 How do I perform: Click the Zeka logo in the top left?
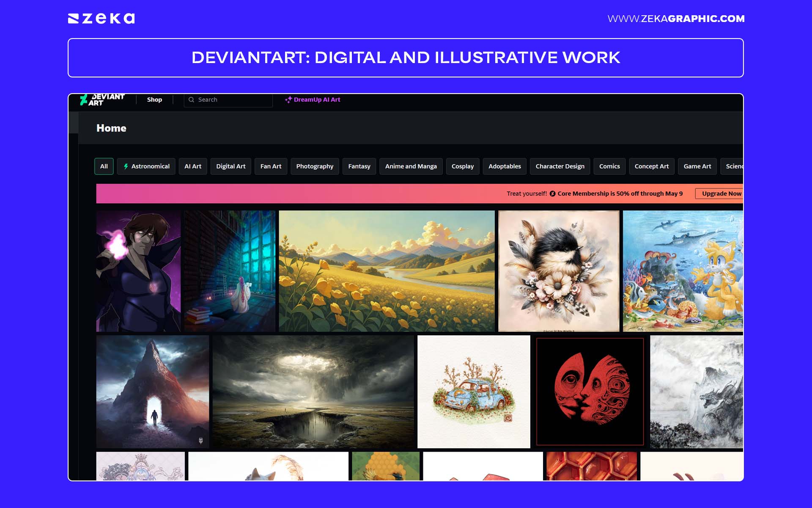(101, 18)
